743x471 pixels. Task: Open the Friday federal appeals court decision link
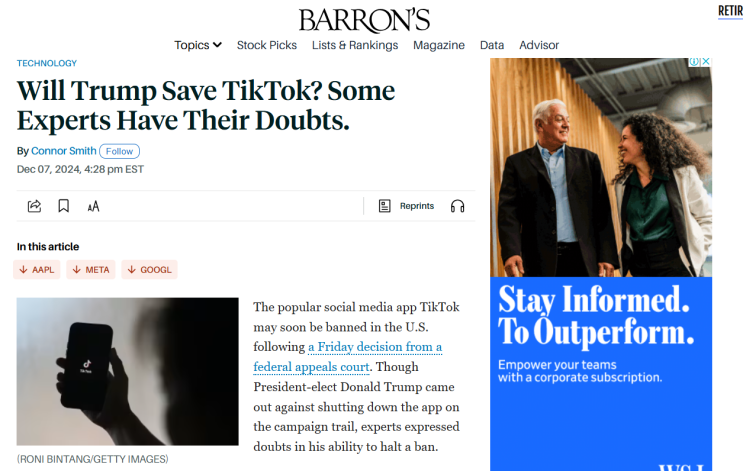coord(348,357)
